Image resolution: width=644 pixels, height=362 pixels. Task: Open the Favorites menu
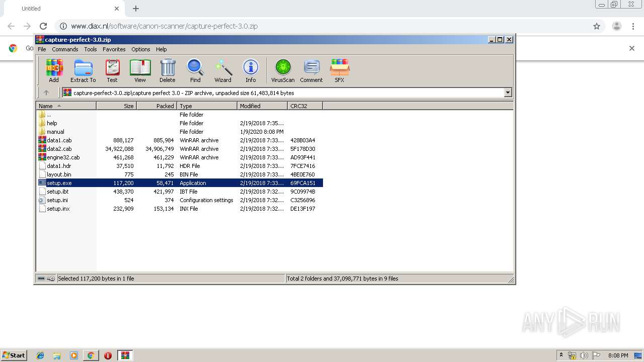click(x=114, y=49)
